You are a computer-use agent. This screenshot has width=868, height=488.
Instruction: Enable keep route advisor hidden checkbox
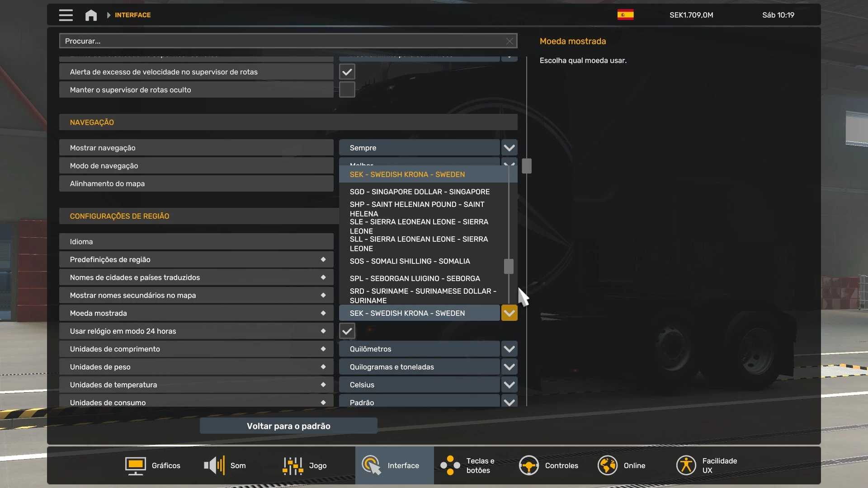[x=347, y=89]
